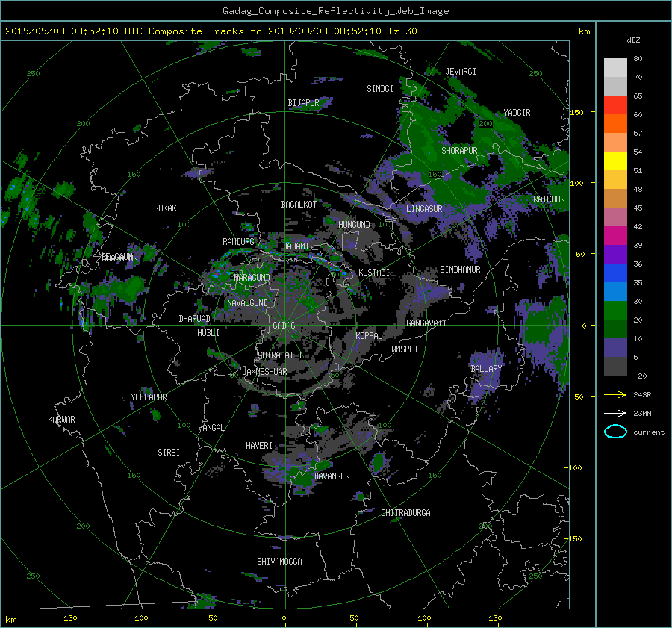The height and width of the screenshot is (628, 672).
Task: Click the HUNGUND city label
Action: click(x=354, y=225)
